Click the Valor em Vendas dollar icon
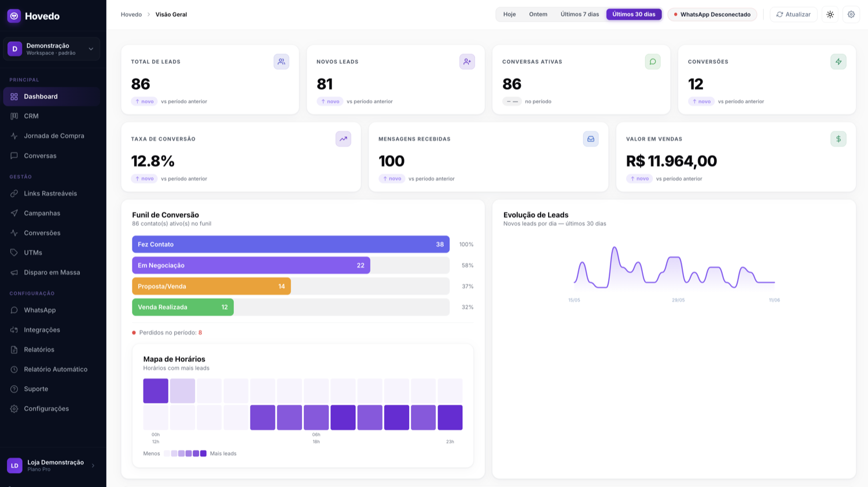868x487 pixels. (838, 139)
